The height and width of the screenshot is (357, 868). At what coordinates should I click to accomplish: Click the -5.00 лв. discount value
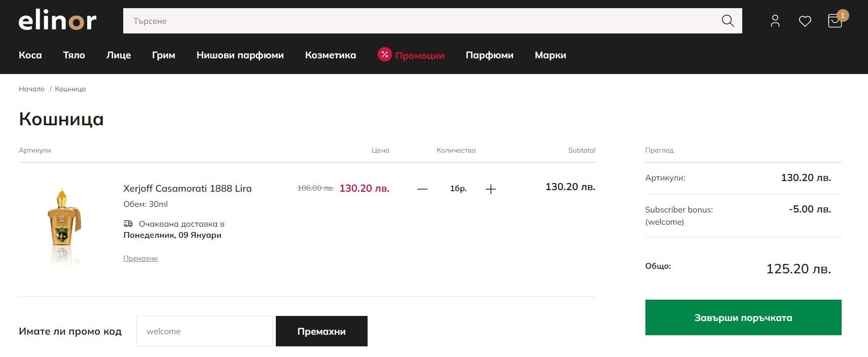pyautogui.click(x=810, y=209)
